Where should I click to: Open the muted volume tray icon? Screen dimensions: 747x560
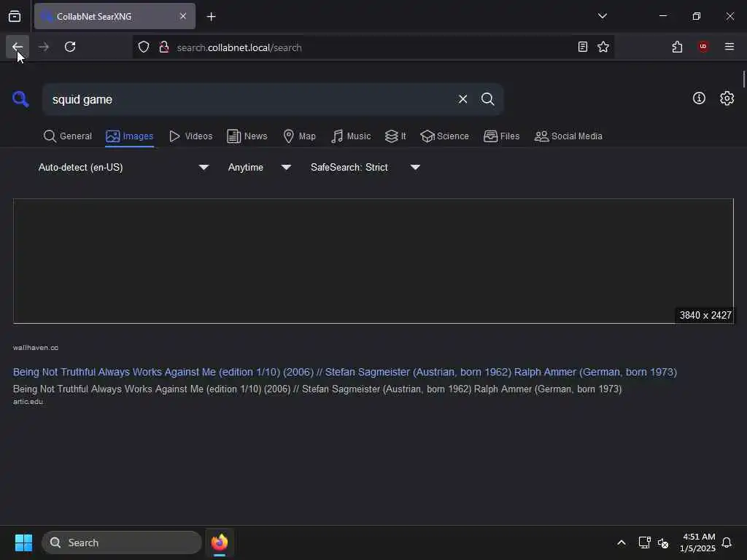click(x=662, y=542)
